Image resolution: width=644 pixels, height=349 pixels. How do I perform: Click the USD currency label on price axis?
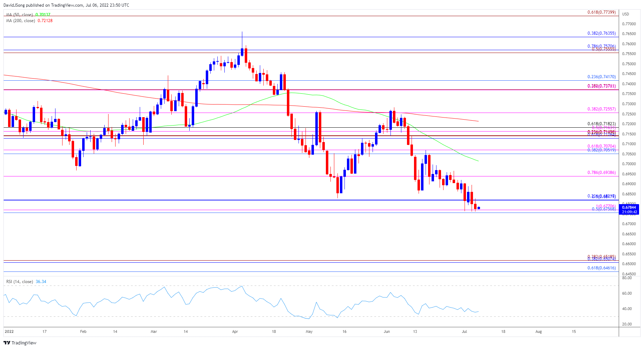625,14
